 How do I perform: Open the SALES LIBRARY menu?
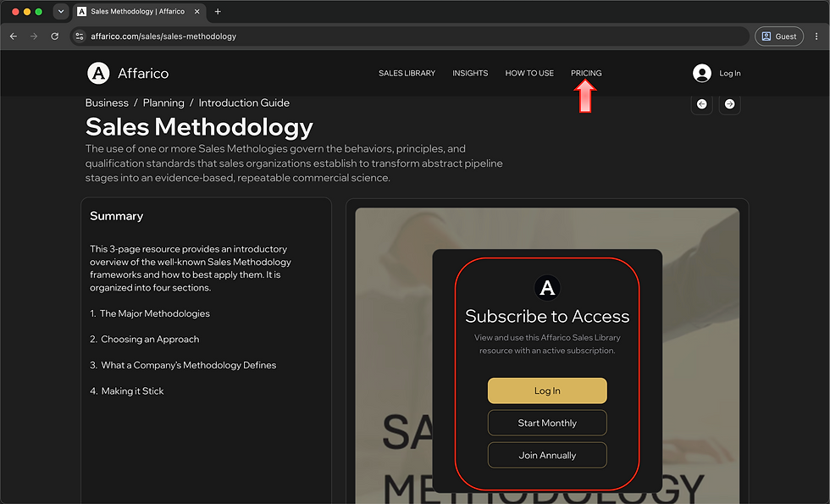(407, 73)
